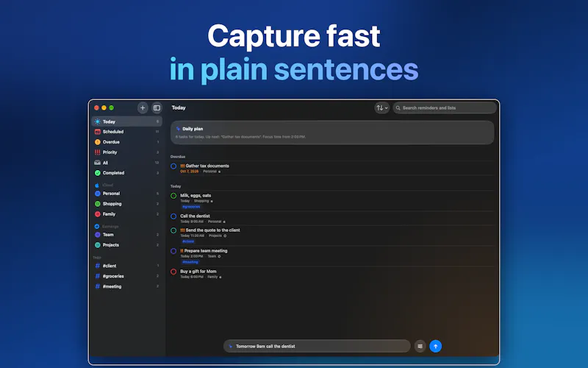Image resolution: width=588 pixels, height=368 pixels.
Task: Open the sort order dropdown
Action: (381, 107)
